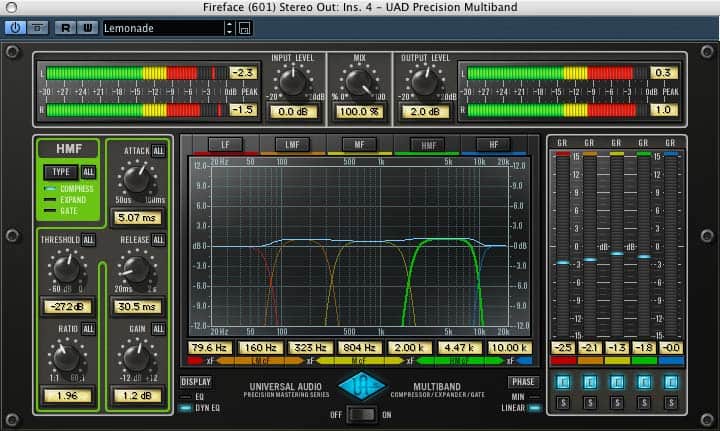The width and height of the screenshot is (720, 431).
Task: Select GATE band type
Action: click(x=61, y=211)
